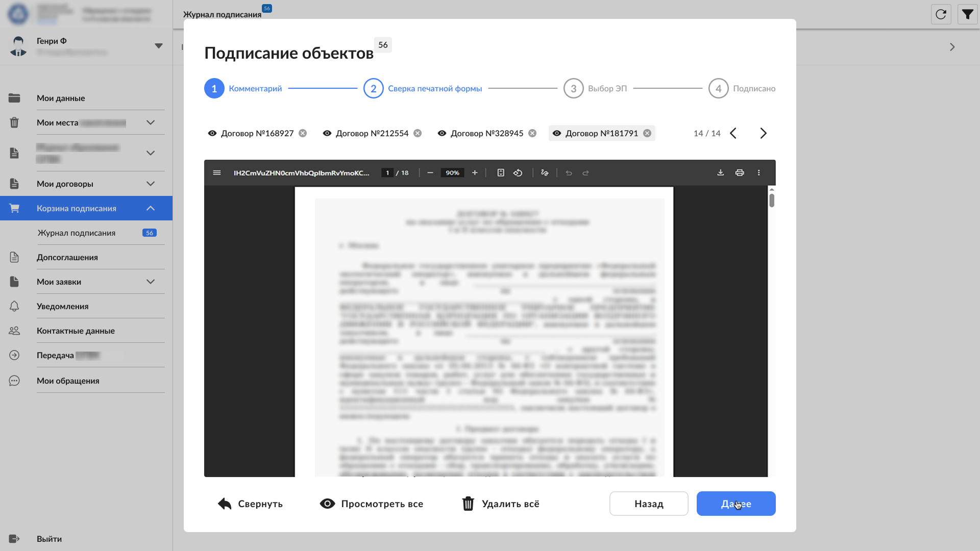Image resolution: width=980 pixels, height=551 pixels.
Task: Click the fit to page icon
Action: point(501,173)
